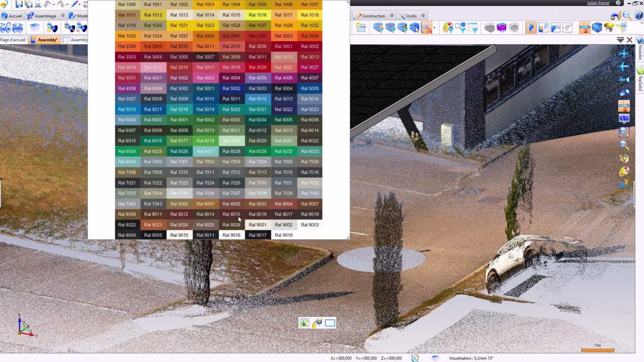644x362 pixels.
Task: Close the document view with the X button
Action: coord(629,40)
